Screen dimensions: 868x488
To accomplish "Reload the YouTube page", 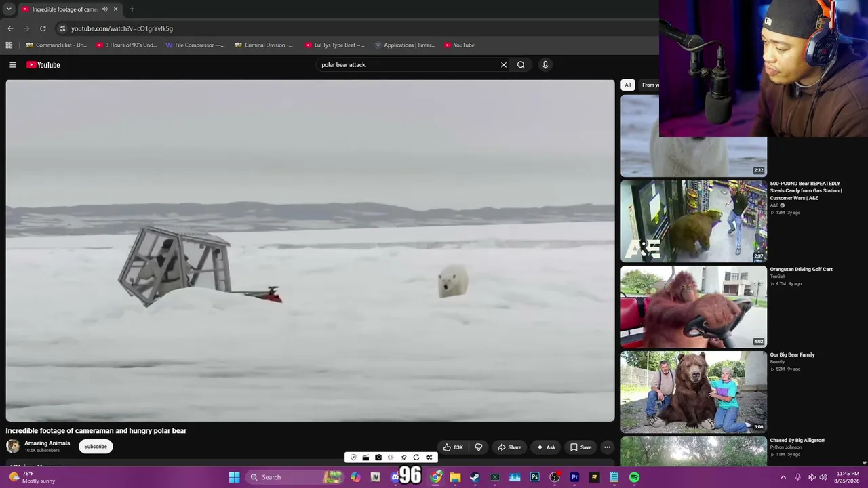I will pos(43,28).
